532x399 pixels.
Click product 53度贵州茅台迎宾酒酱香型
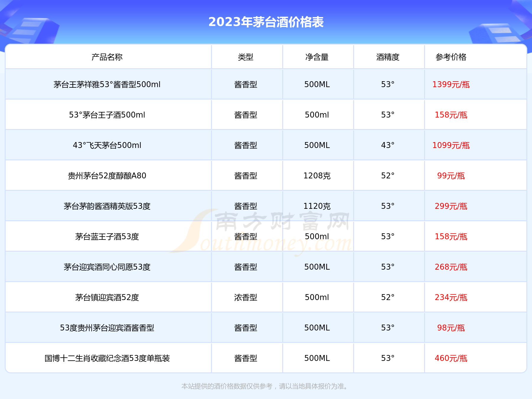click(107, 328)
